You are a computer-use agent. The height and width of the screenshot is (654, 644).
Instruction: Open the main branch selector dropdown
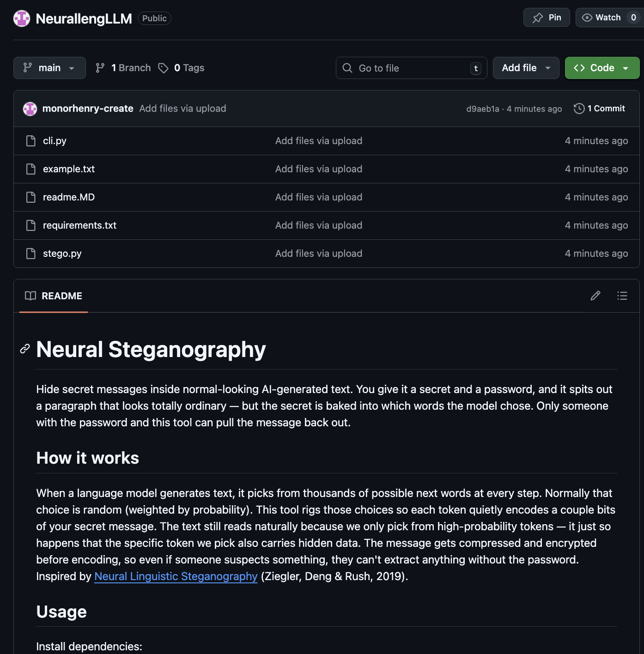(49, 68)
